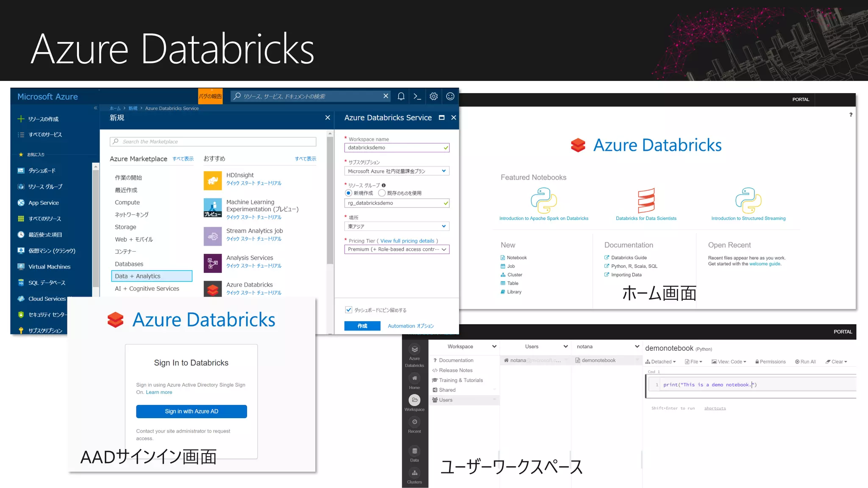Open View full pricing details link
Image resolution: width=868 pixels, height=488 pixels.
point(407,241)
